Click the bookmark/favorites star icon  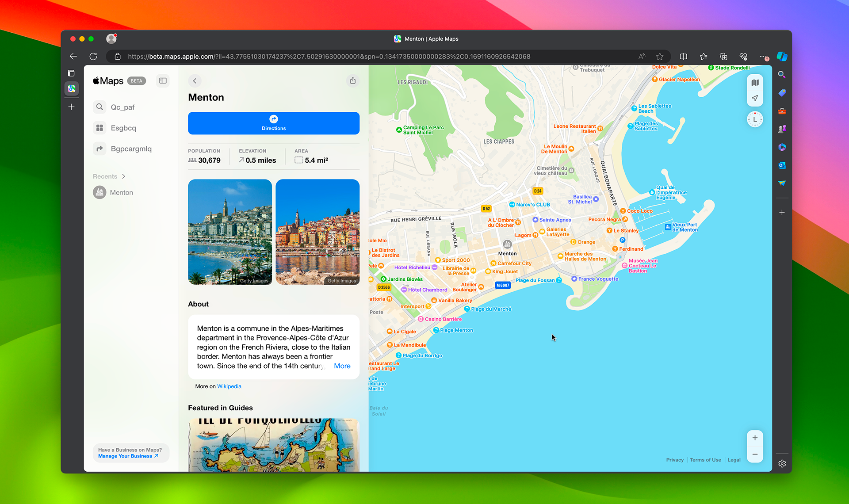[659, 57]
